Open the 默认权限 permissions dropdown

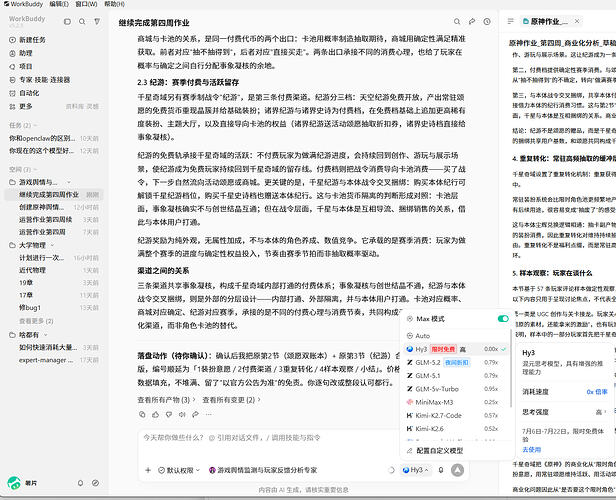coord(179,470)
